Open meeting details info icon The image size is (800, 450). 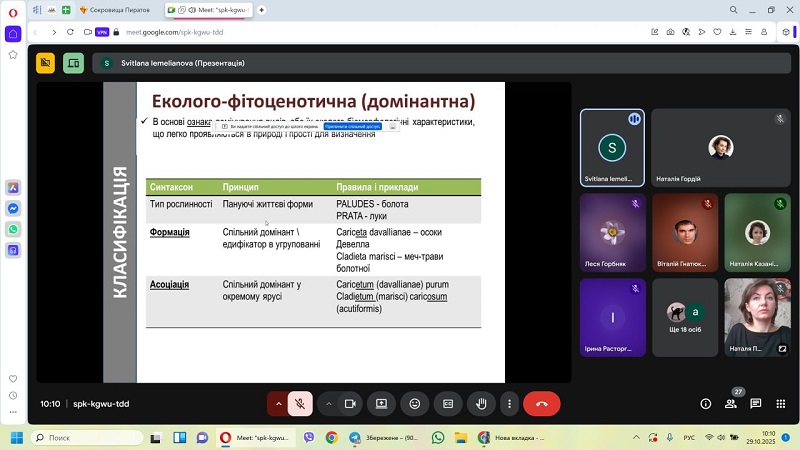(706, 404)
